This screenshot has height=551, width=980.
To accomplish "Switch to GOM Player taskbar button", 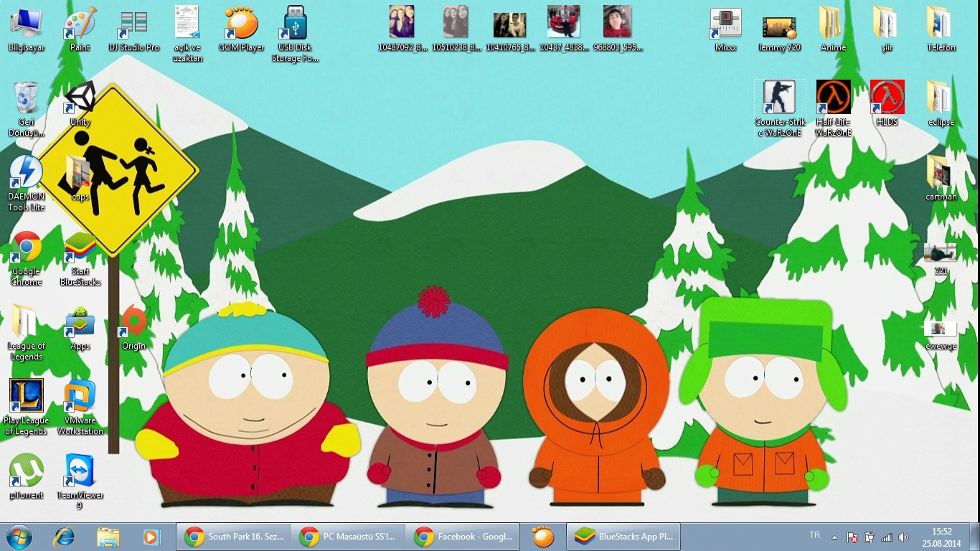I will [543, 536].
